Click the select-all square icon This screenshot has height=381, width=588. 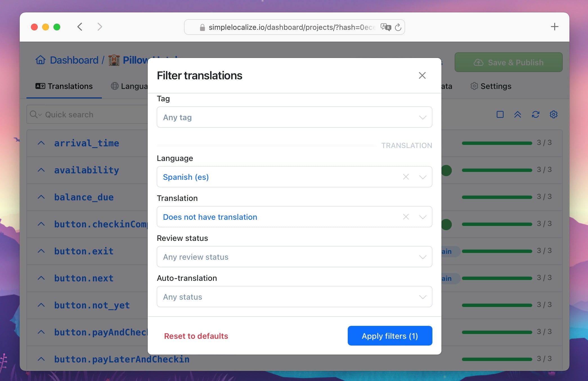click(x=500, y=114)
